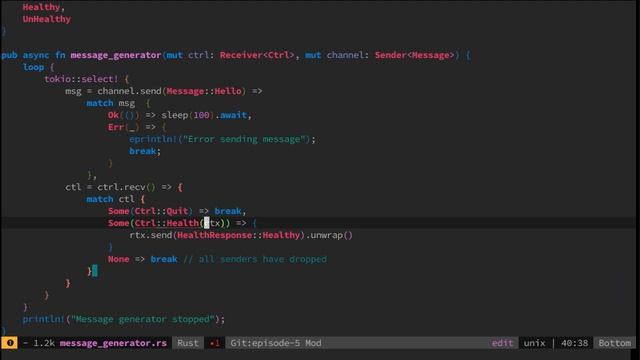Click the loop keyword
This screenshot has width=640, height=360.
pos(33,67)
